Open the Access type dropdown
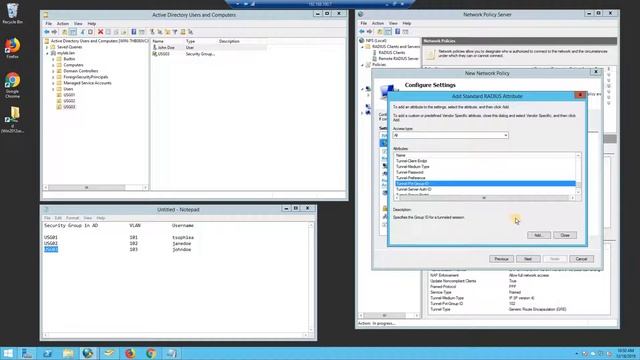The width and height of the screenshot is (640, 360). (x=450, y=135)
